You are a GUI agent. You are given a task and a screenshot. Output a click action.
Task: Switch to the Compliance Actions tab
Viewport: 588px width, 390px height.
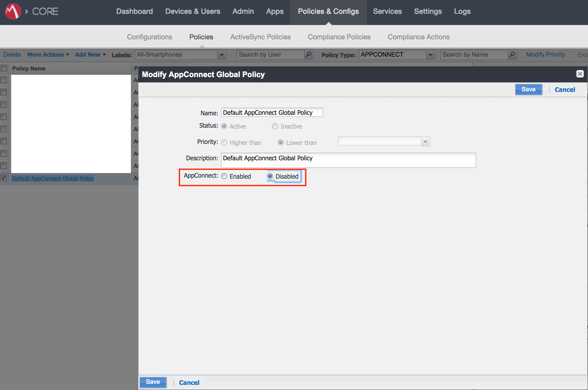(419, 37)
